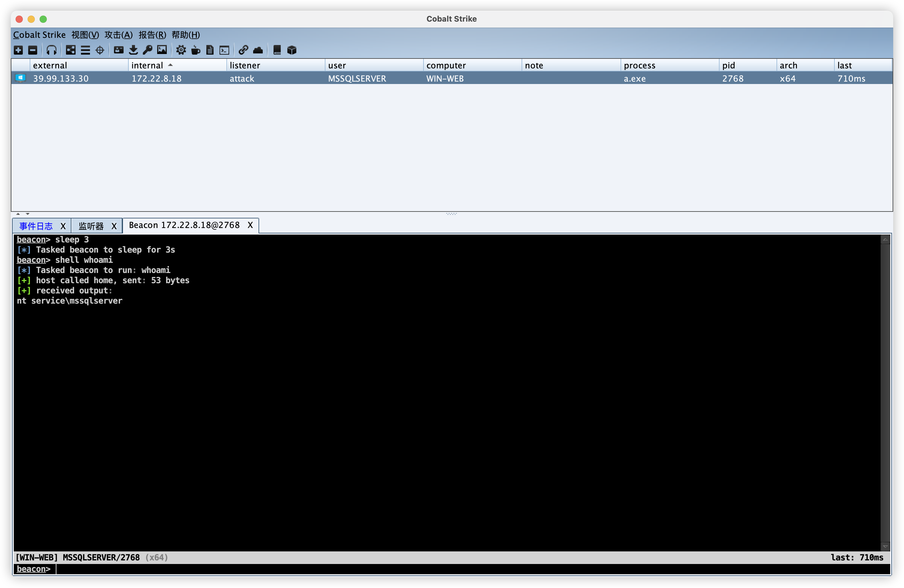This screenshot has height=588, width=904.
Task: Sort sessions by computer column
Action: coord(472,65)
